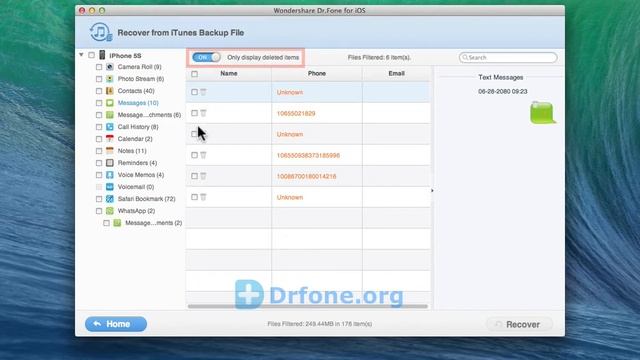Check the WhatsApp (2) checkbox
The height and width of the screenshot is (360, 640).
99,211
